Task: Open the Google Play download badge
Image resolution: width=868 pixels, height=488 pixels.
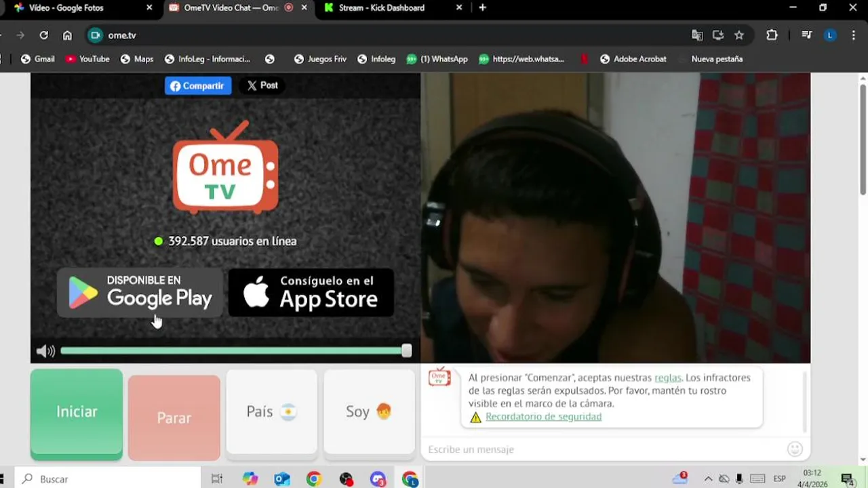Action: tap(140, 292)
